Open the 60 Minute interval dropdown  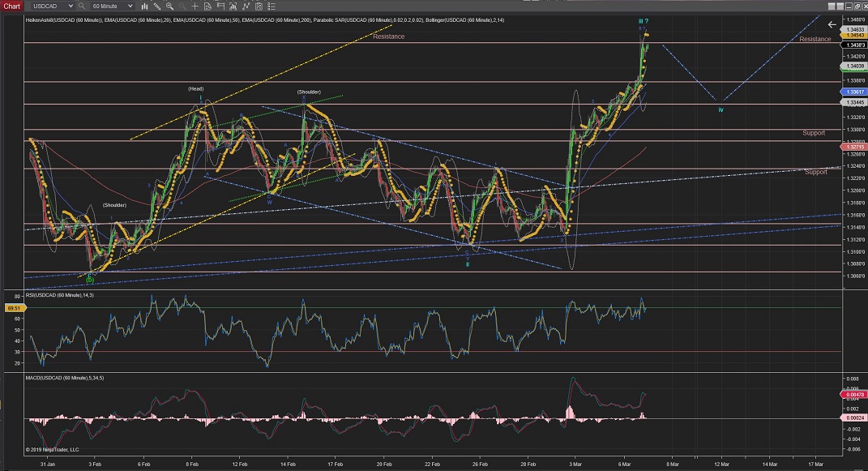(130, 6)
